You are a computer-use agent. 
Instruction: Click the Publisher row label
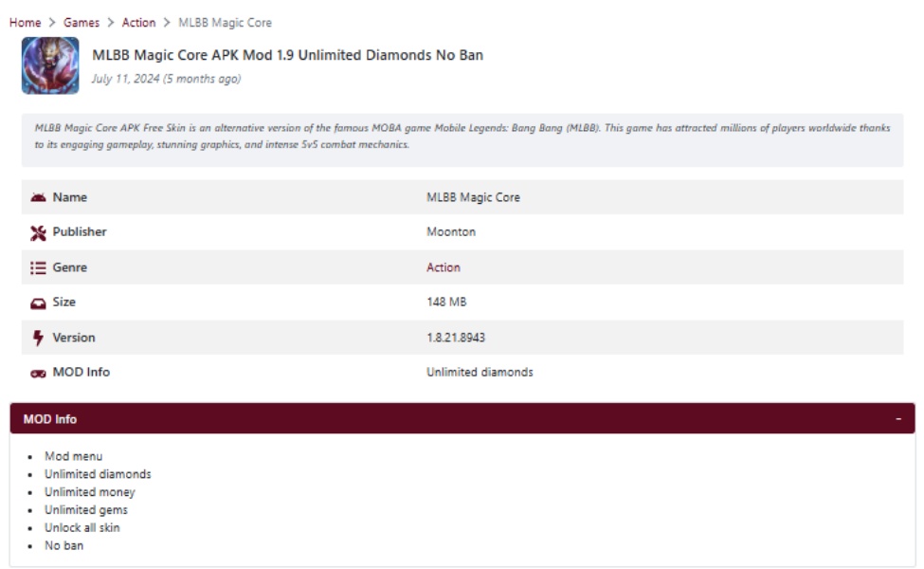click(x=80, y=231)
